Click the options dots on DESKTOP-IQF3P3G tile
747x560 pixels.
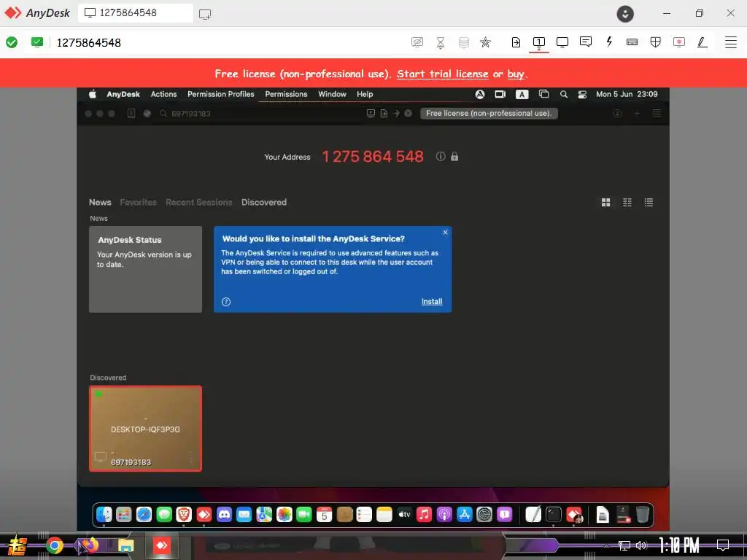click(191, 457)
